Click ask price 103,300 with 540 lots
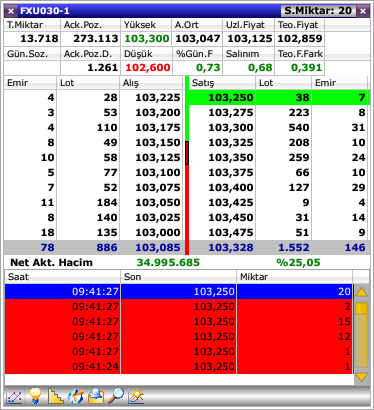The image size is (374, 410). [231, 127]
